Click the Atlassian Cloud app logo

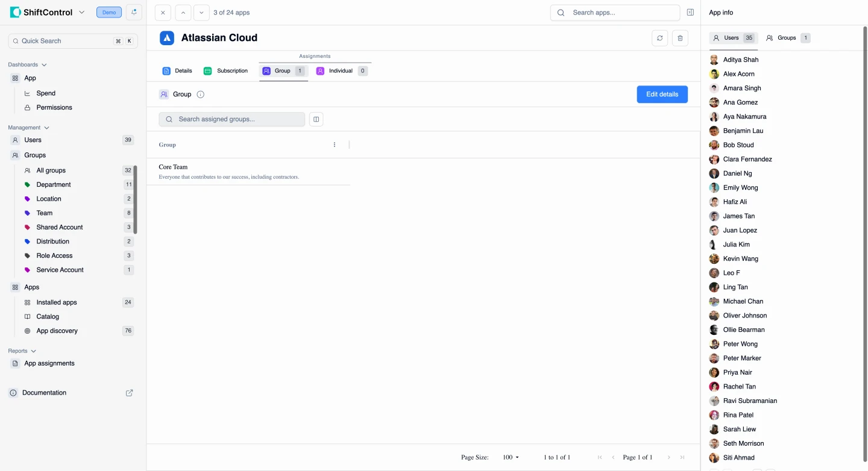pos(167,38)
